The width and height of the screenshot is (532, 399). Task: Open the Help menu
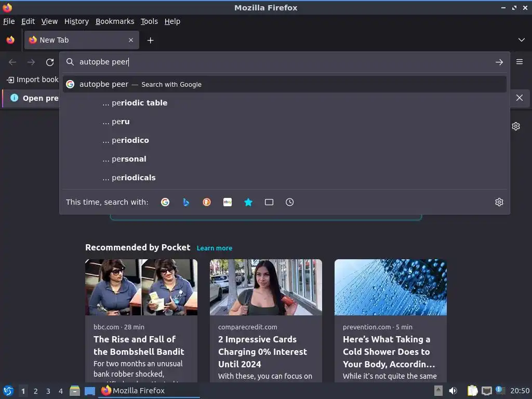coord(172,21)
